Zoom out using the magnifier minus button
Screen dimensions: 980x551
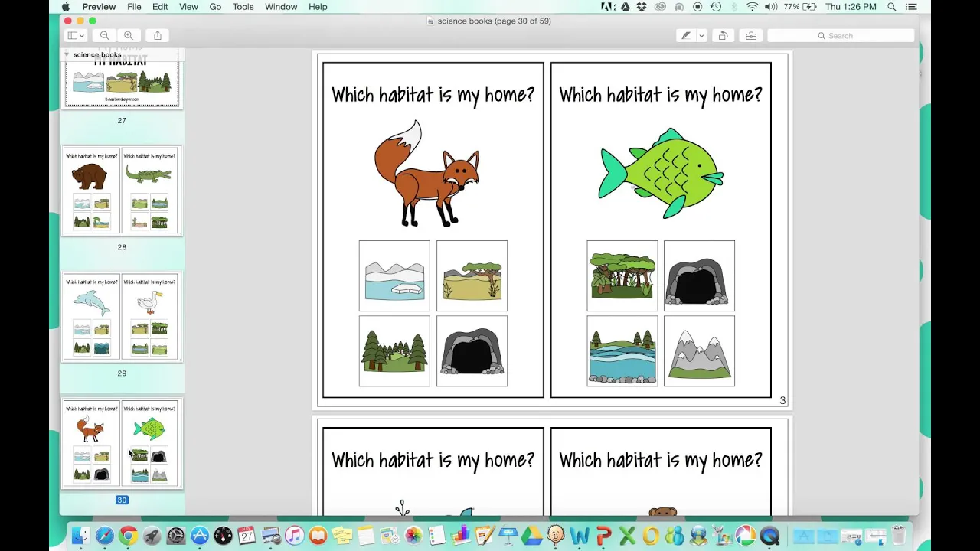coord(104,35)
